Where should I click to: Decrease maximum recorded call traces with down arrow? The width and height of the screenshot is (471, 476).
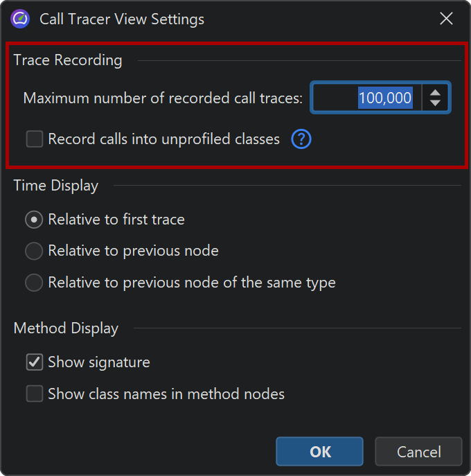435,103
